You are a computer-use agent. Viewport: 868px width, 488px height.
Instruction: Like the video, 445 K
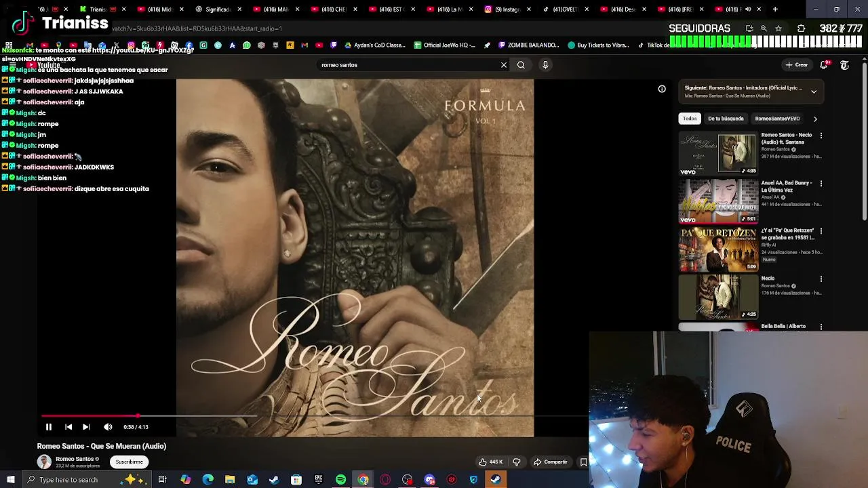point(491,462)
